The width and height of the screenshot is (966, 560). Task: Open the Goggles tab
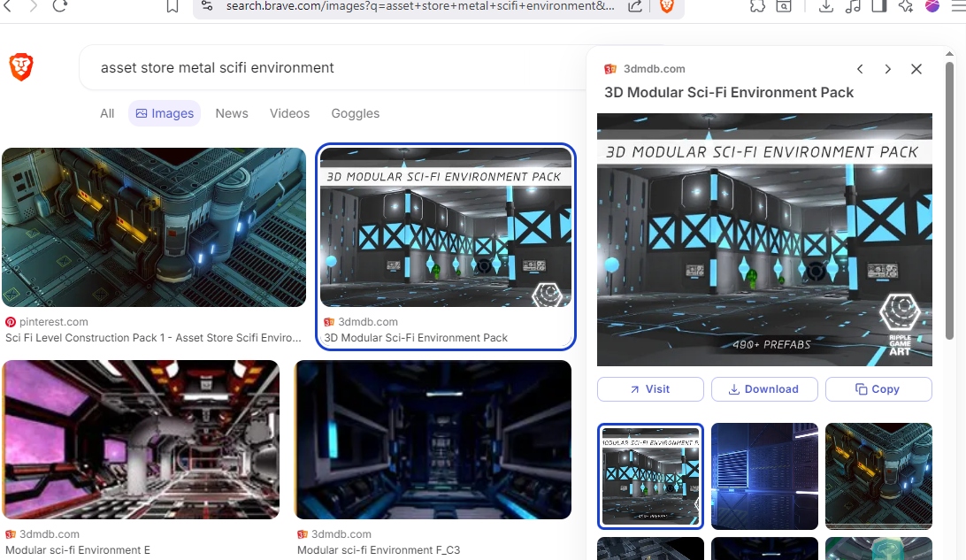point(356,113)
